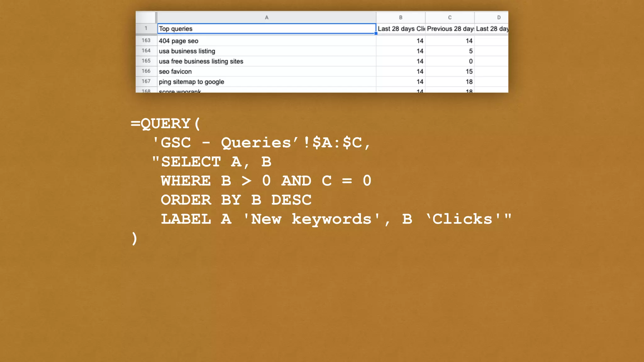Click the '=QUERY(' formula line
This screenshot has width=644, height=362.
point(165,123)
